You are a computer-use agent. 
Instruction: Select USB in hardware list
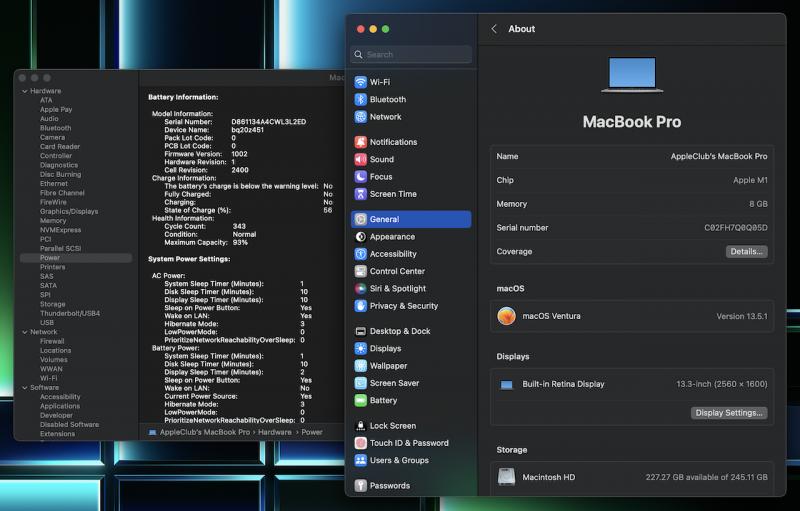coord(46,323)
